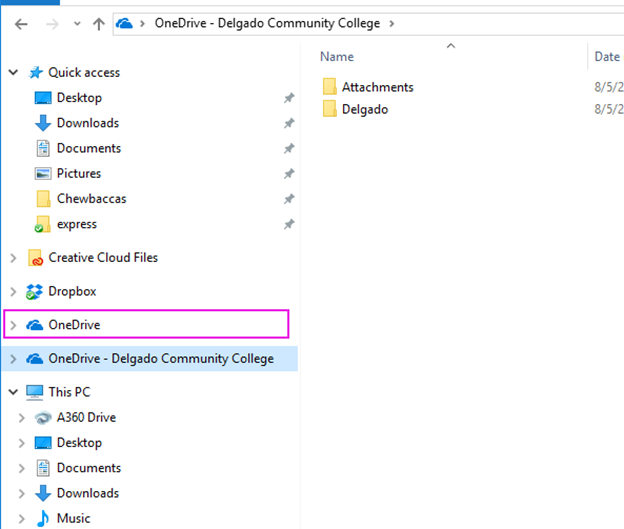The image size is (624, 529).
Task: Select the Attachments folder name
Action: pos(378,87)
